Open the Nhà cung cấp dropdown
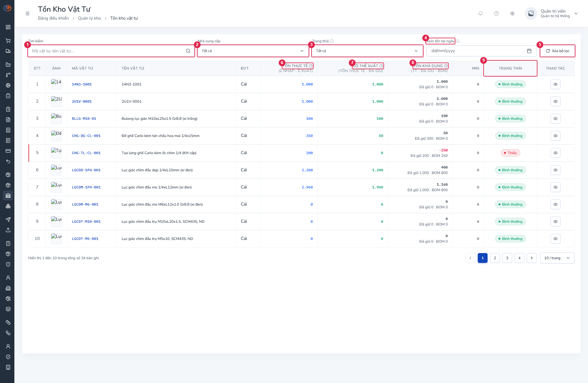This screenshot has width=588, height=383. coord(253,51)
